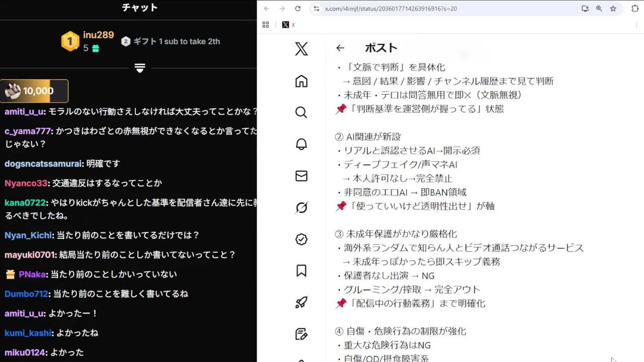
Task: Bookmark this page with the star icon
Action: (613, 9)
